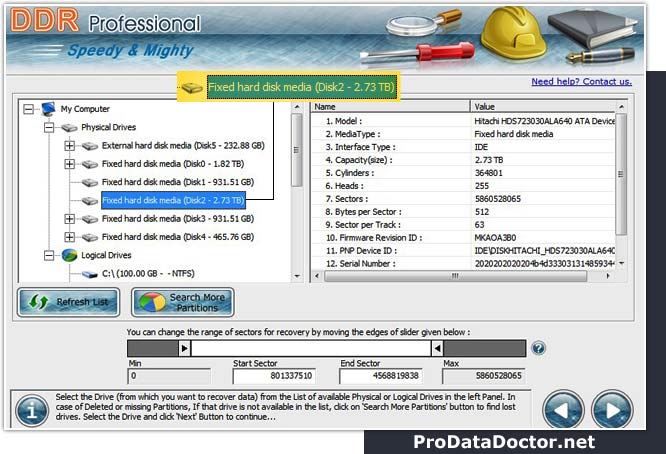Click the Sector per Track value 63
Screen dimensions: 666x454
[x=480, y=225]
